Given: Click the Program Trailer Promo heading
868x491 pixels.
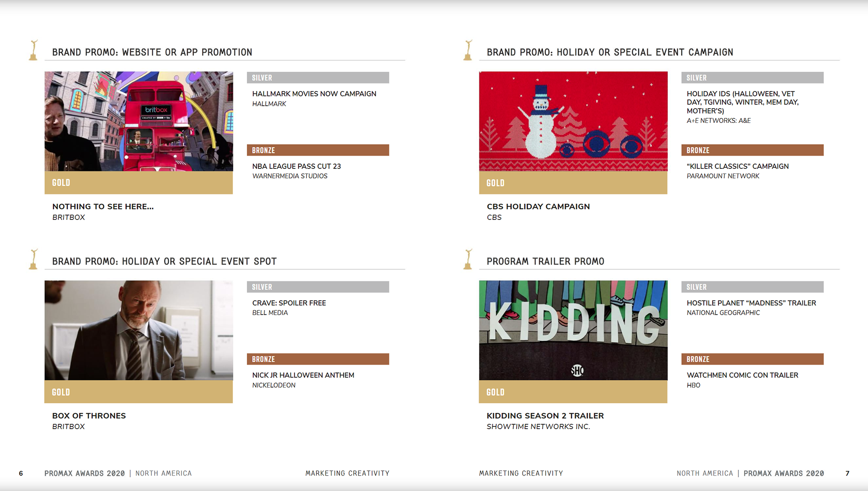Looking at the screenshot, I should click(545, 262).
